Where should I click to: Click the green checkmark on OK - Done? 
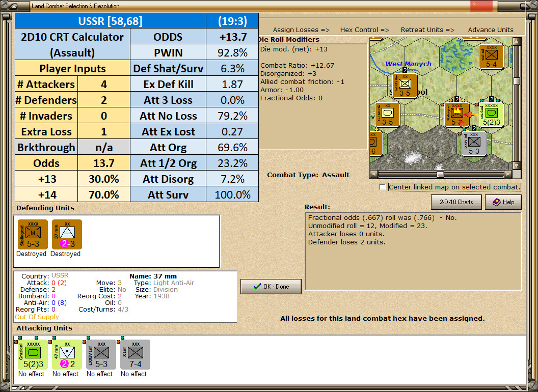(x=257, y=287)
